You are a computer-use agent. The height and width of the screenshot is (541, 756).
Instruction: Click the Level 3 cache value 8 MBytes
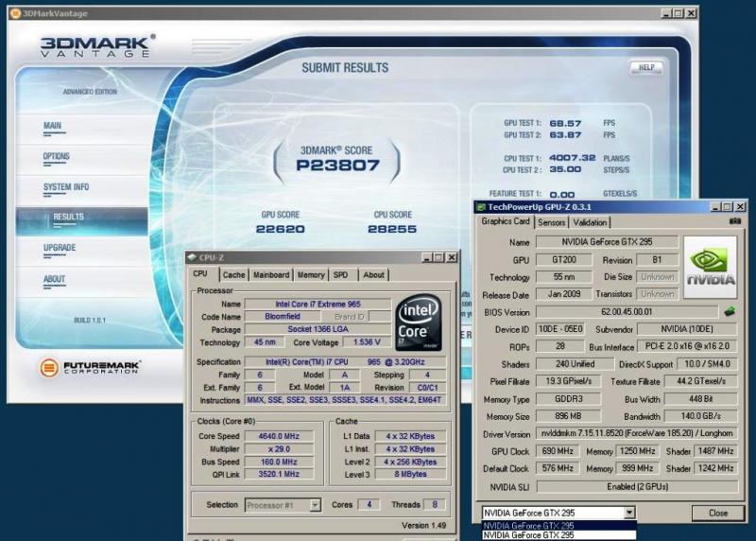pos(410,474)
